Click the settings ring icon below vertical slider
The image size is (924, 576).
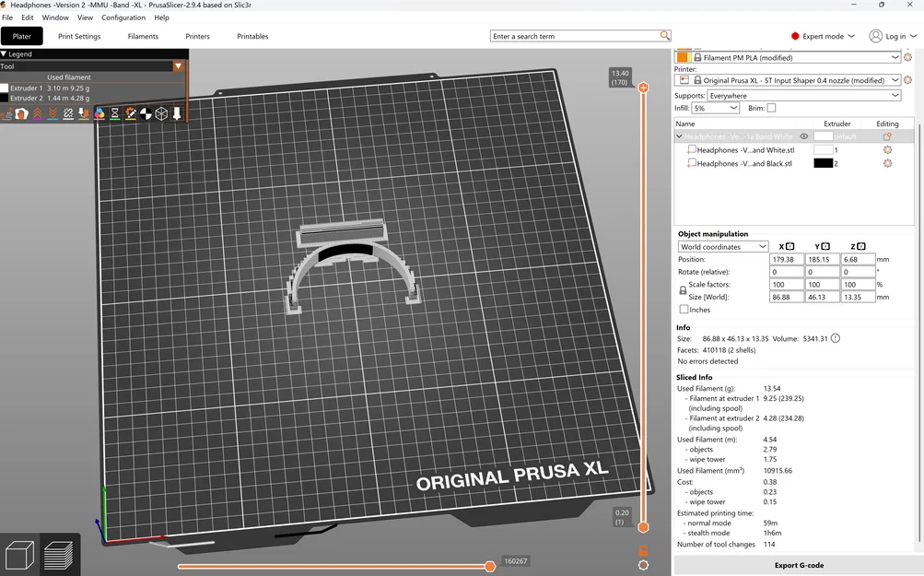(x=644, y=565)
